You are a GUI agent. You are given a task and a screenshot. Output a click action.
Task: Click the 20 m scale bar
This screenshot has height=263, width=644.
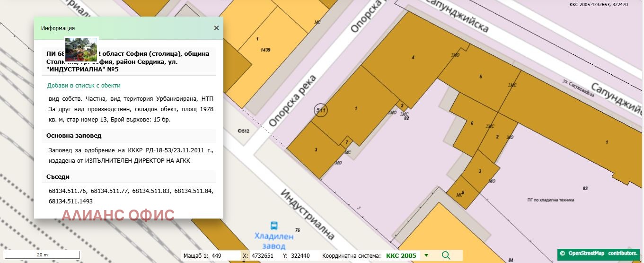(x=43, y=255)
